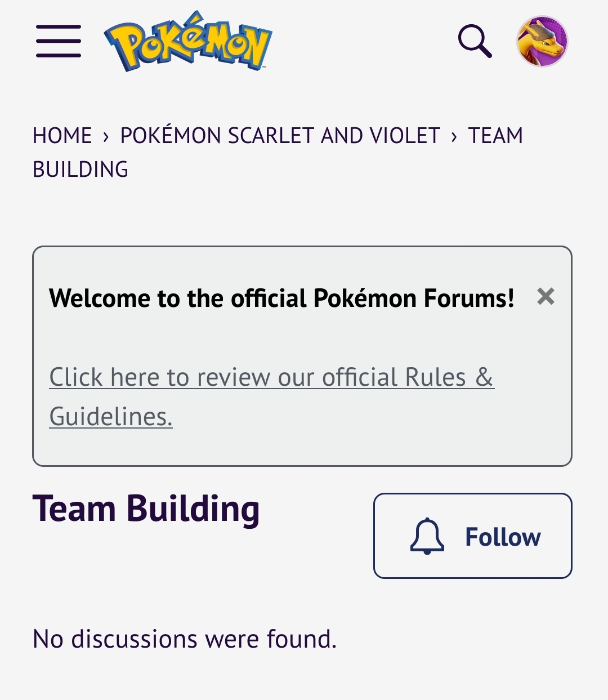Go to the HOME breadcrumb
The width and height of the screenshot is (608, 700).
coord(62,136)
